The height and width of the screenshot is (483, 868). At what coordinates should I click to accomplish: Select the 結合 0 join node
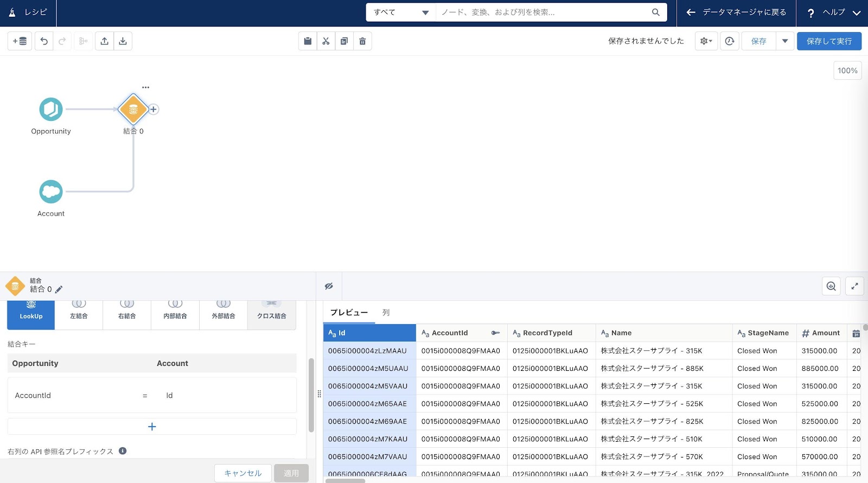(133, 110)
